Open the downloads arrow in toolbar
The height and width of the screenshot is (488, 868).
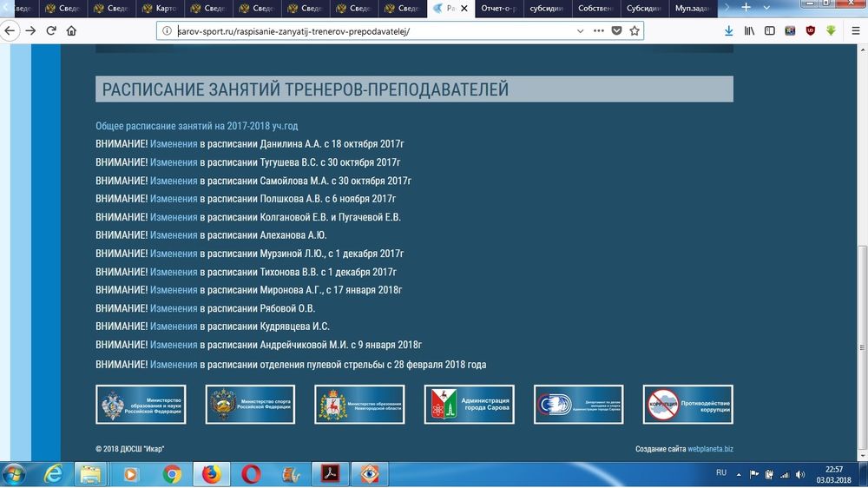coord(728,30)
